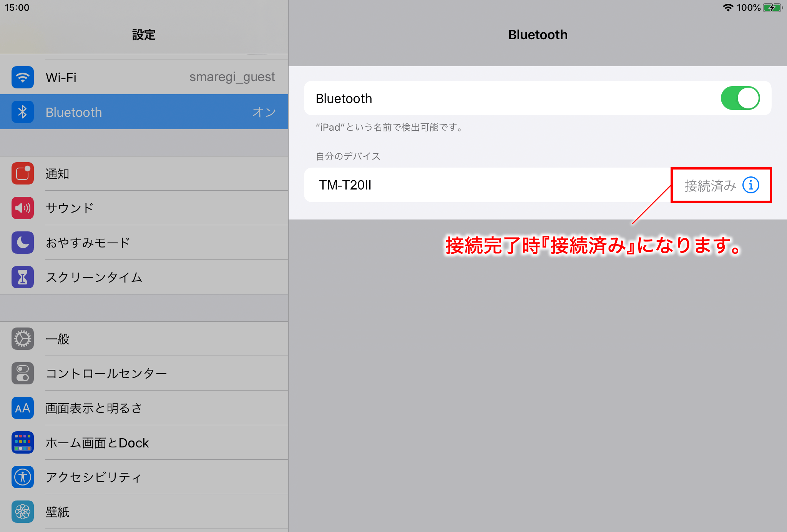Tap the Bluetooth icon in sidebar

click(x=23, y=112)
